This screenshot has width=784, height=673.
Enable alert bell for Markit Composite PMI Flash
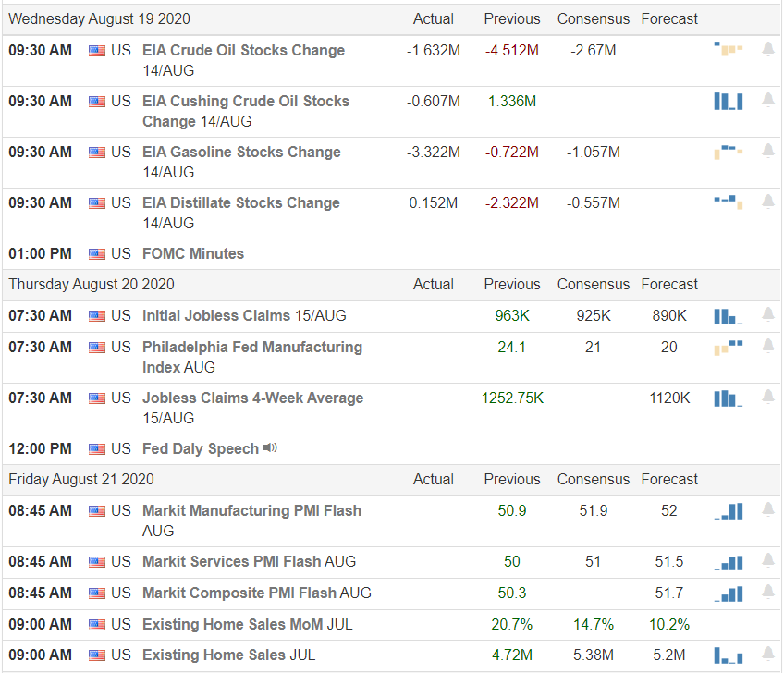[768, 593]
